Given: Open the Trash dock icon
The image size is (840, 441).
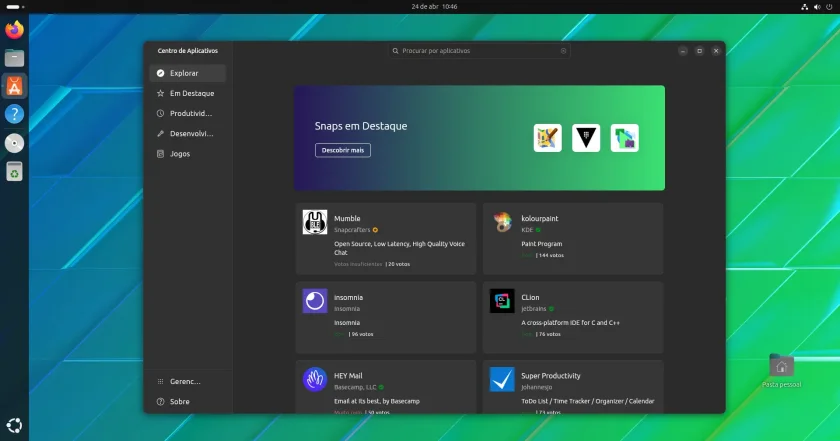Looking at the screenshot, I should 14,171.
